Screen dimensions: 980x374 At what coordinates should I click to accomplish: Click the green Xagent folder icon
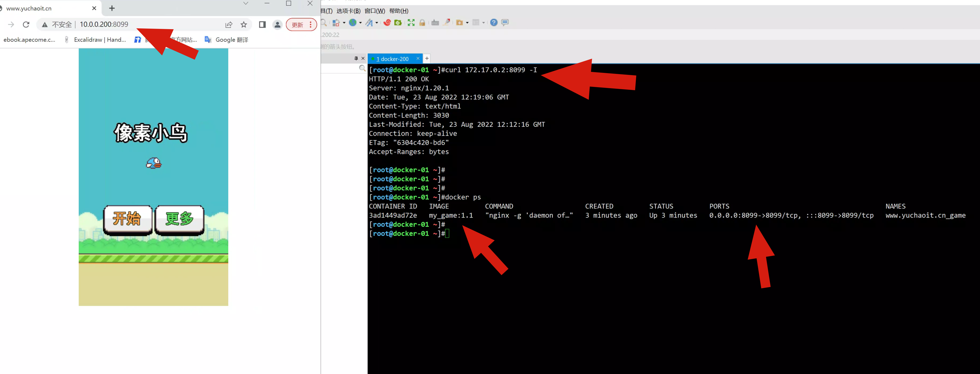398,22
